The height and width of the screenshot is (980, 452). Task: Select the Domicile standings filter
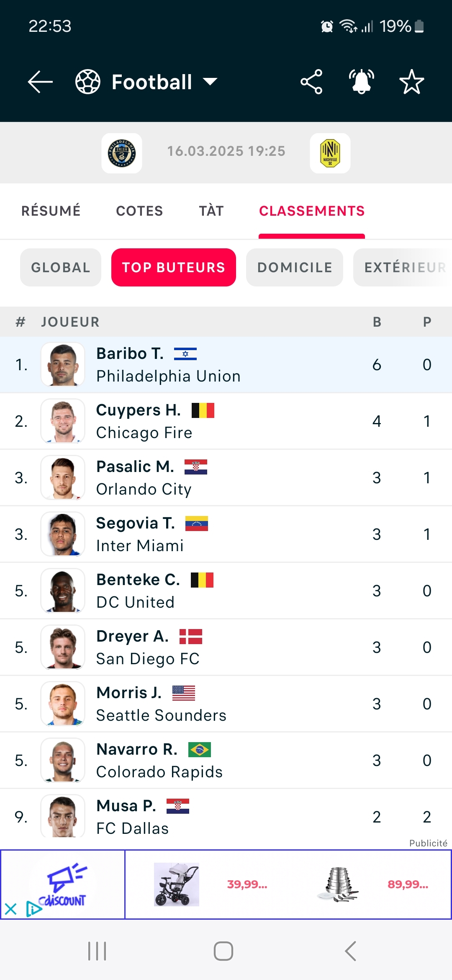click(295, 267)
